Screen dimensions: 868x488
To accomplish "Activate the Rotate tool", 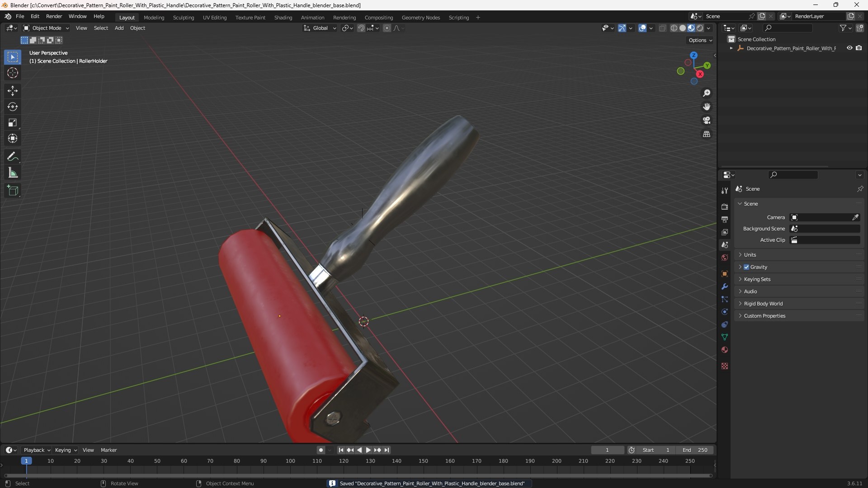I will coord(13,107).
